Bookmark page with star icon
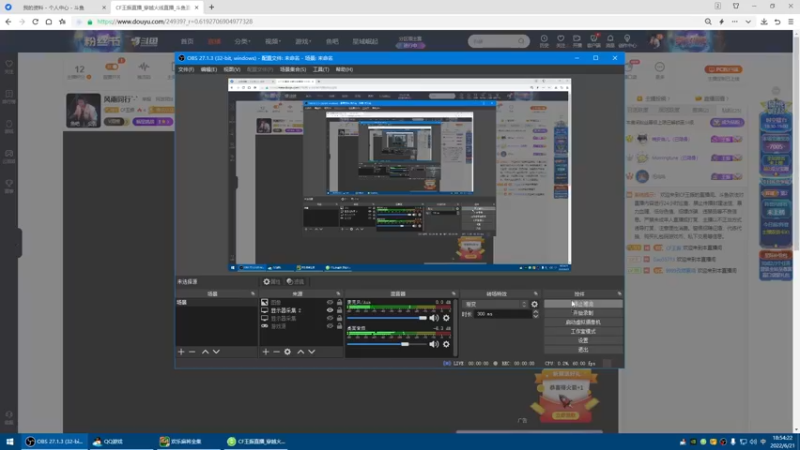The width and height of the screenshot is (800, 450). 62,21
